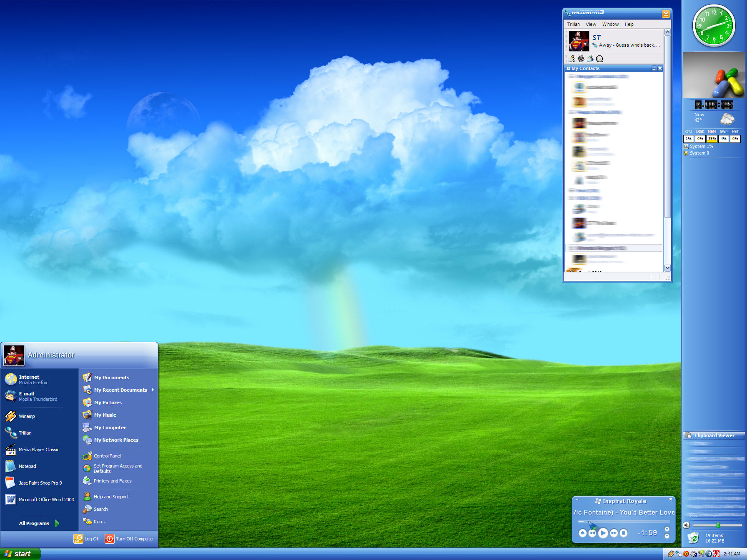The height and width of the screenshot is (560, 747).
Task: Click the Superman avatar in Trillian
Action: click(x=579, y=41)
